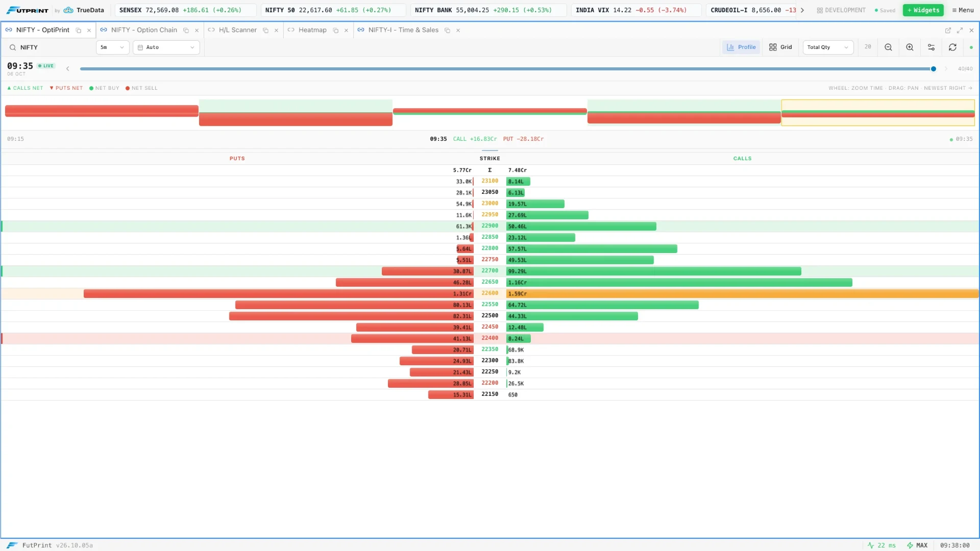
Task: Toggle the NET SELL legend item
Action: click(x=141, y=88)
